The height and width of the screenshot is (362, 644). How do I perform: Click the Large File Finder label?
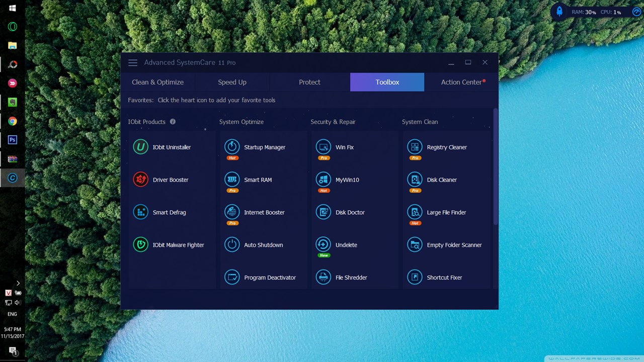point(446,212)
